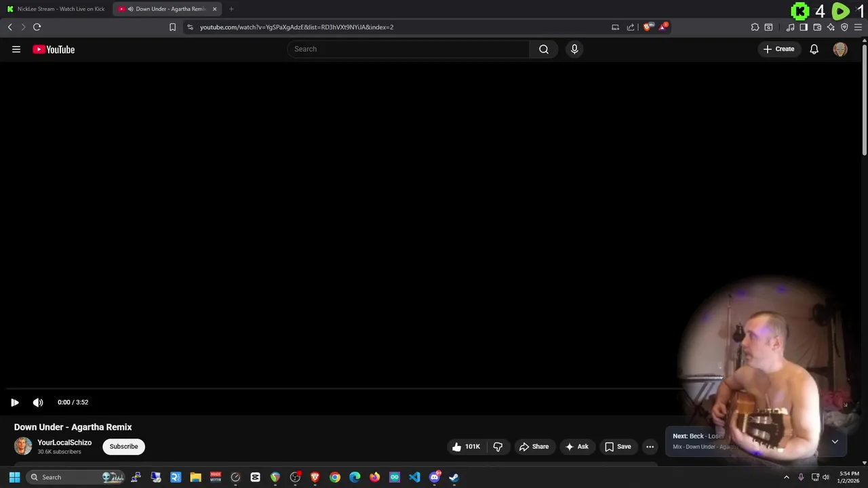Screen dimensions: 868x488
Task: Close the Down Under YouTube tab
Action: (215, 9)
